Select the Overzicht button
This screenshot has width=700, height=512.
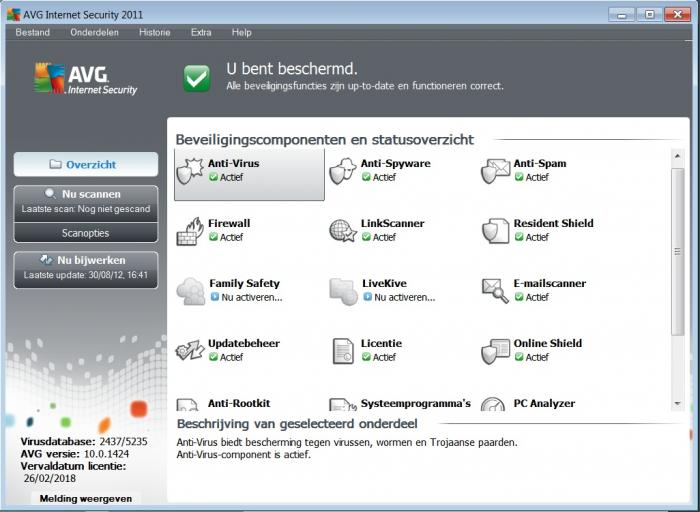[x=86, y=164]
